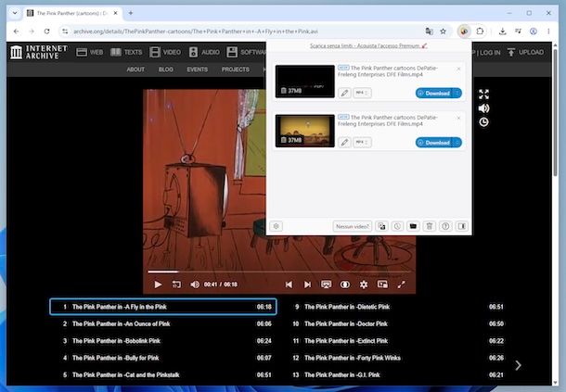Toggle picture-in-picture mode
The width and height of the screenshot is (566, 392).
click(382, 285)
